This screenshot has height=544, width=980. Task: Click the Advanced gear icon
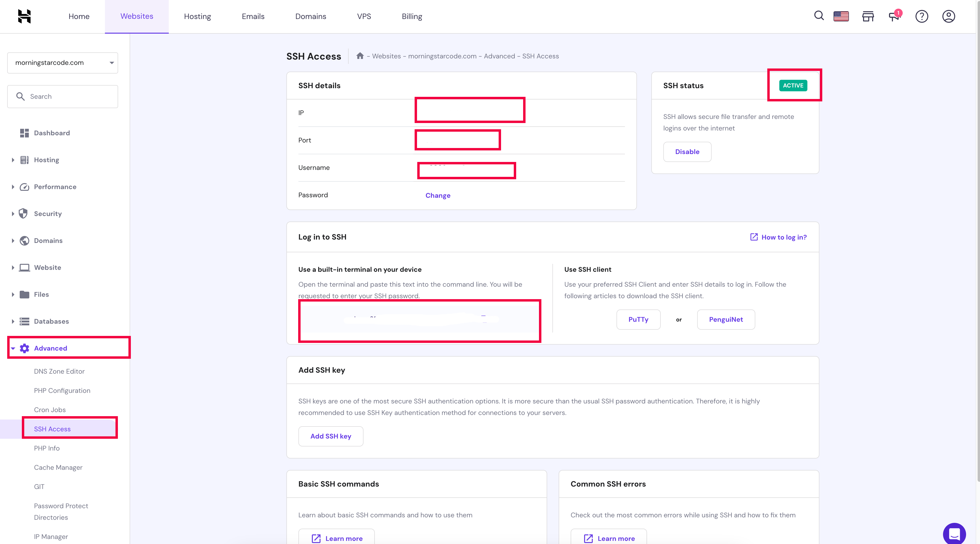point(24,348)
